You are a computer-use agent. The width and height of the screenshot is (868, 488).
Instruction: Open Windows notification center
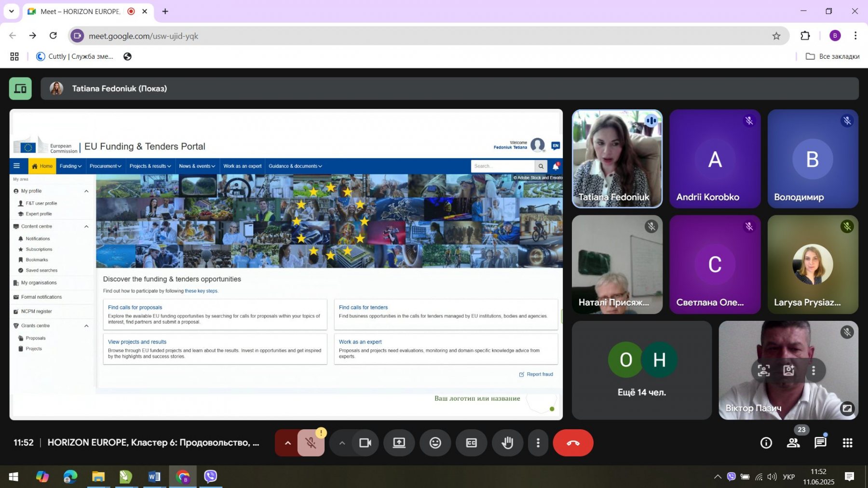(850, 477)
